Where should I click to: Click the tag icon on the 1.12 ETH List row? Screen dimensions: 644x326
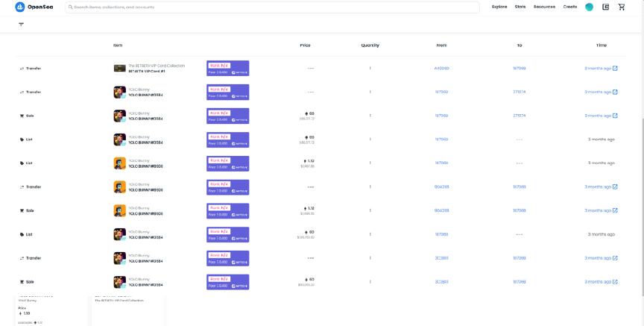tap(22, 163)
